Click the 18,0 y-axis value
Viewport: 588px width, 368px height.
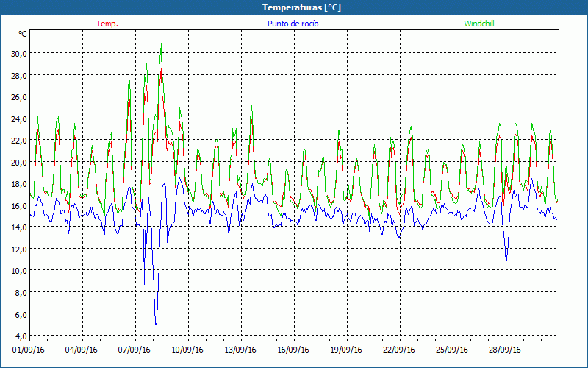tap(19, 185)
